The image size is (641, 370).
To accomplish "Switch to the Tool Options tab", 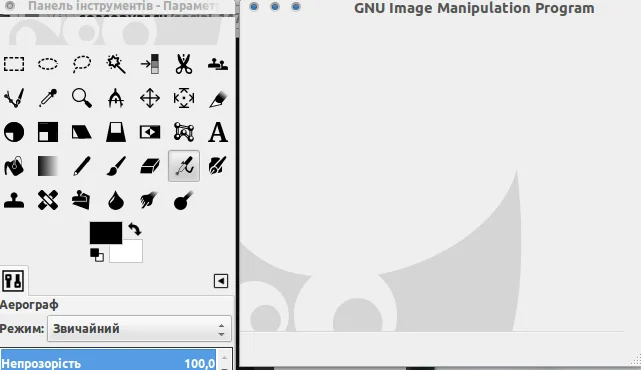I will pos(13,280).
